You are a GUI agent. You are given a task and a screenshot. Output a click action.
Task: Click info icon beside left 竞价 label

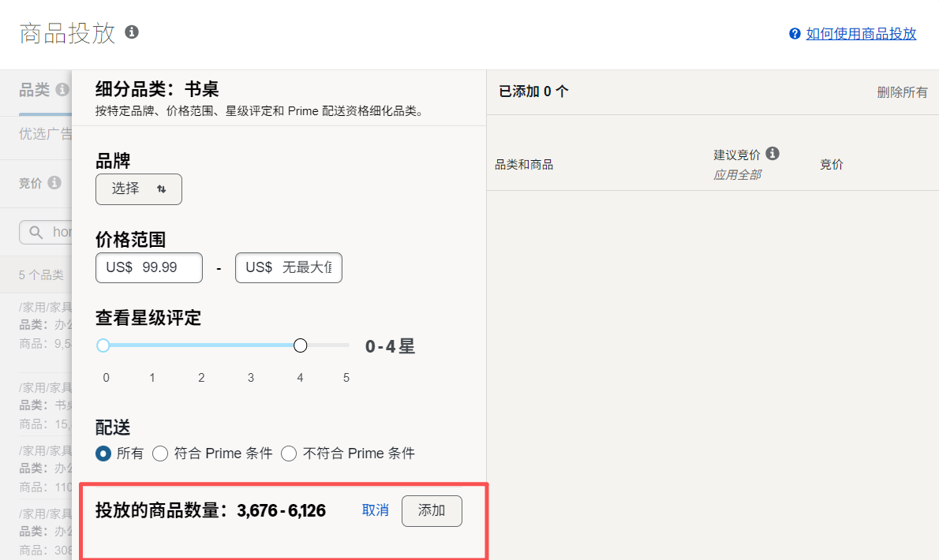tap(54, 183)
